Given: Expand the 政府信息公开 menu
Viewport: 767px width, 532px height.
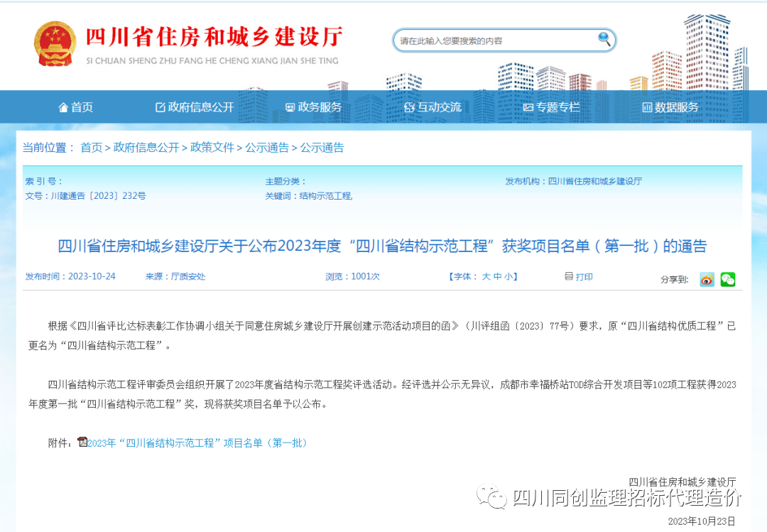Looking at the screenshot, I should point(202,107).
